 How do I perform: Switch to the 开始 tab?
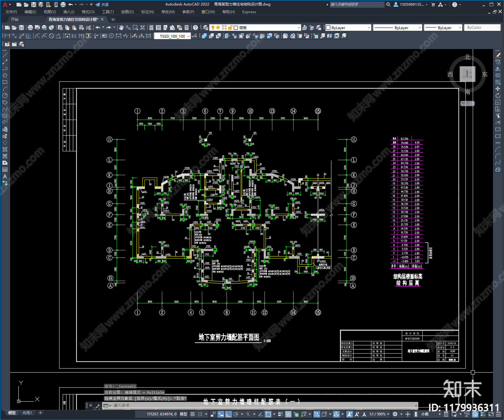point(14,20)
